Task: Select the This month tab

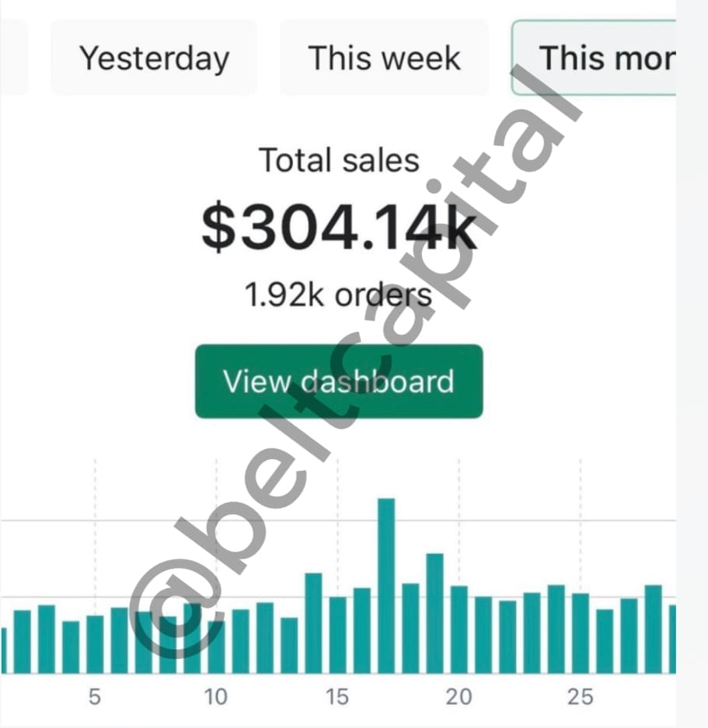Action: (x=594, y=58)
